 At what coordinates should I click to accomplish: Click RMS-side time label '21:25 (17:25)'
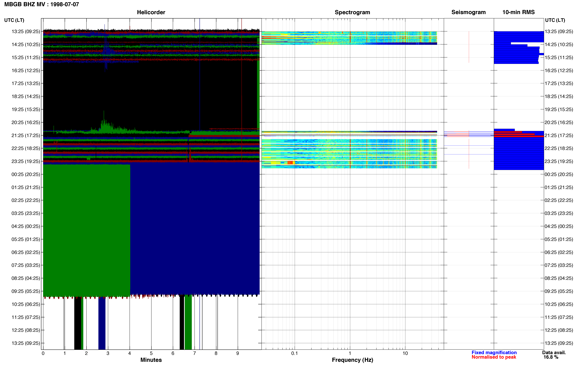click(559, 135)
